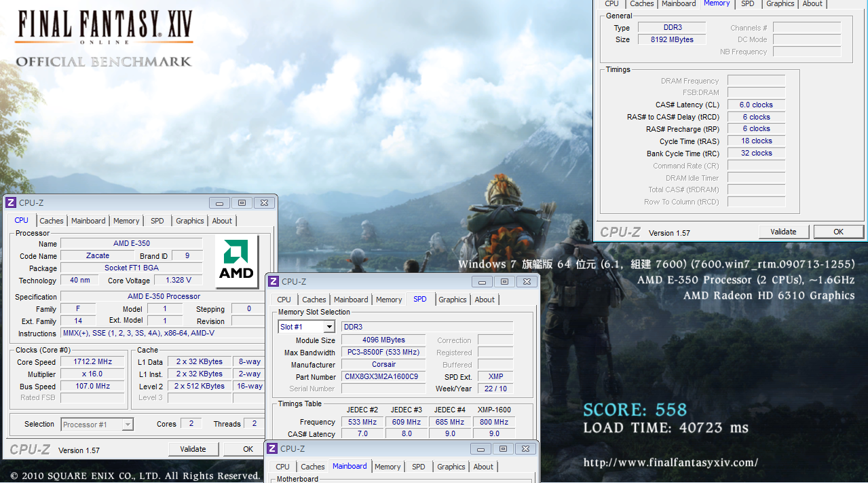Click Validate in the Memory window
Viewport: 868px width, 483px height.
tap(783, 232)
